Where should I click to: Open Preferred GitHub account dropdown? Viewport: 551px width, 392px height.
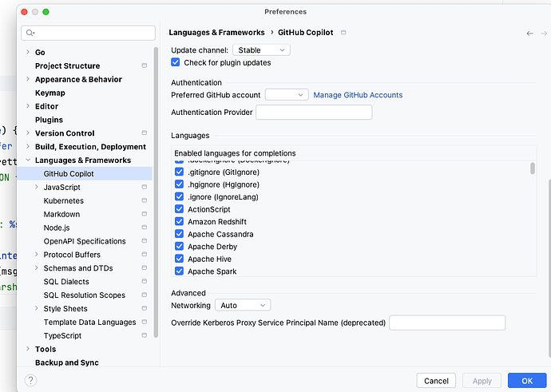(x=287, y=95)
